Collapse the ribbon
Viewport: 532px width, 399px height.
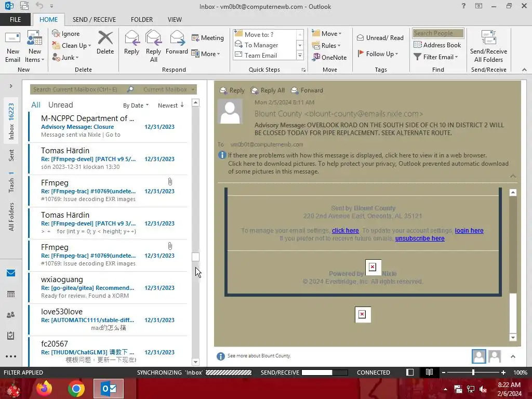tap(524, 70)
